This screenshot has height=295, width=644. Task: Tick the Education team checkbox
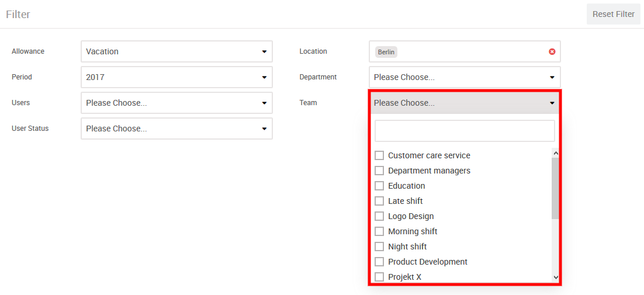pos(379,186)
